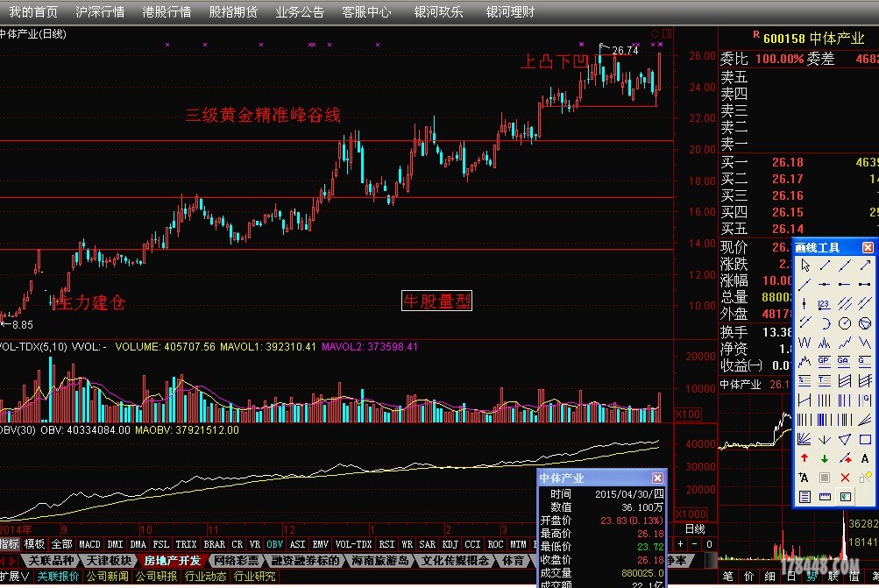Viewport: 879px width, 588px height.
Task: Open the 房地产开发 sector tab
Action: coord(173,560)
